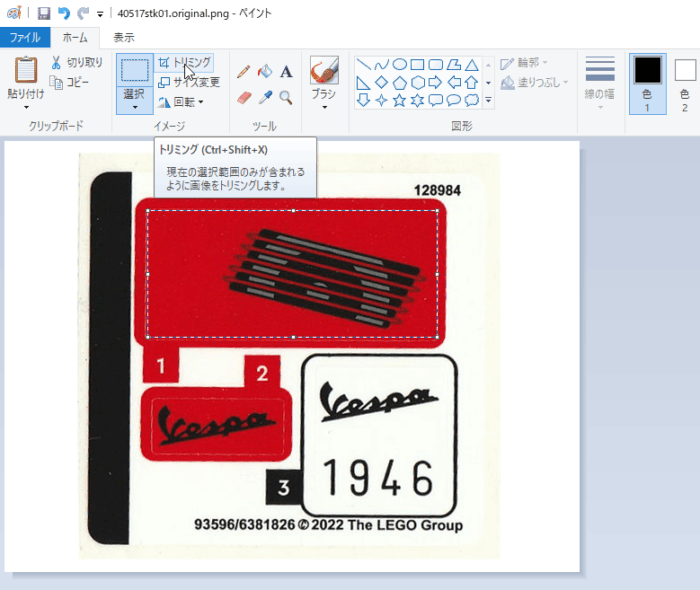The width and height of the screenshot is (700, 590).
Task: Select the Hexagon shape
Action: [417, 83]
